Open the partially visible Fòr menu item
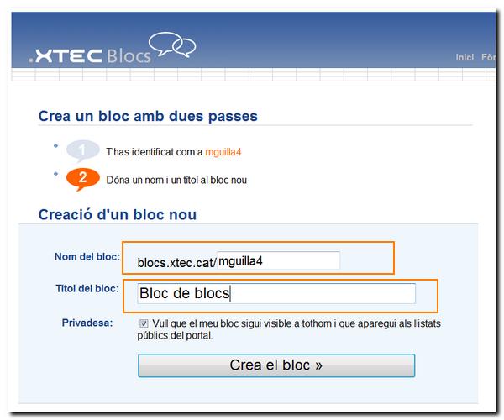 [488, 58]
